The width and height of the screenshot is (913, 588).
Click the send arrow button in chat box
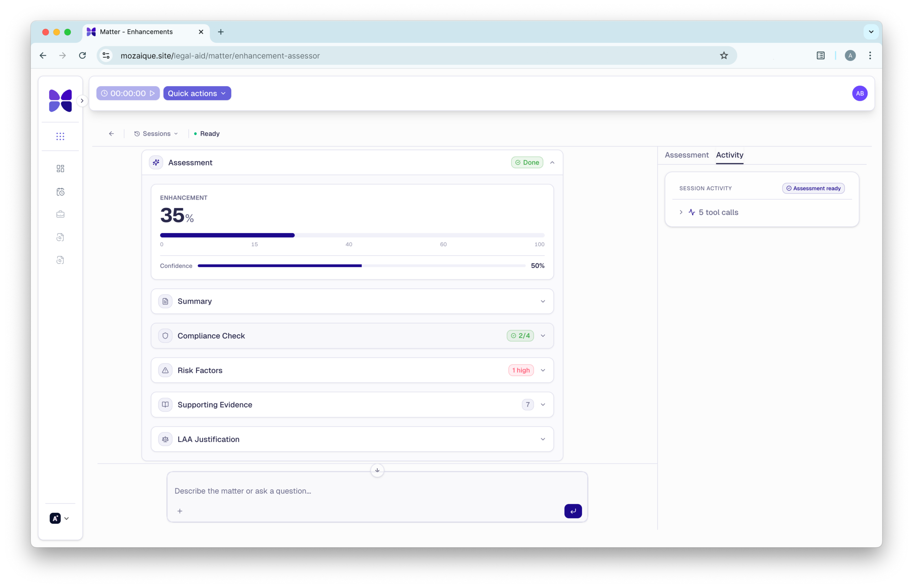coord(573,511)
